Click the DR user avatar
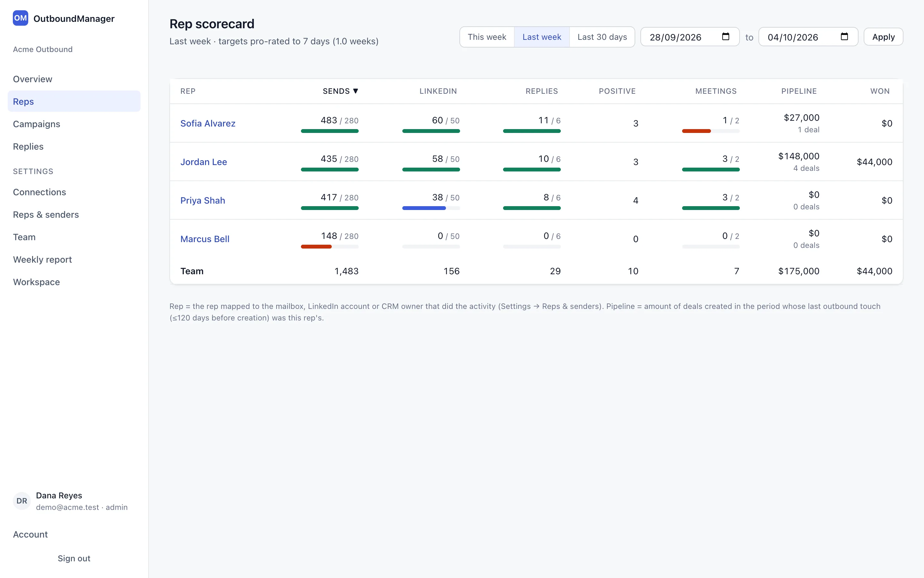This screenshot has width=924, height=578. [x=22, y=501]
